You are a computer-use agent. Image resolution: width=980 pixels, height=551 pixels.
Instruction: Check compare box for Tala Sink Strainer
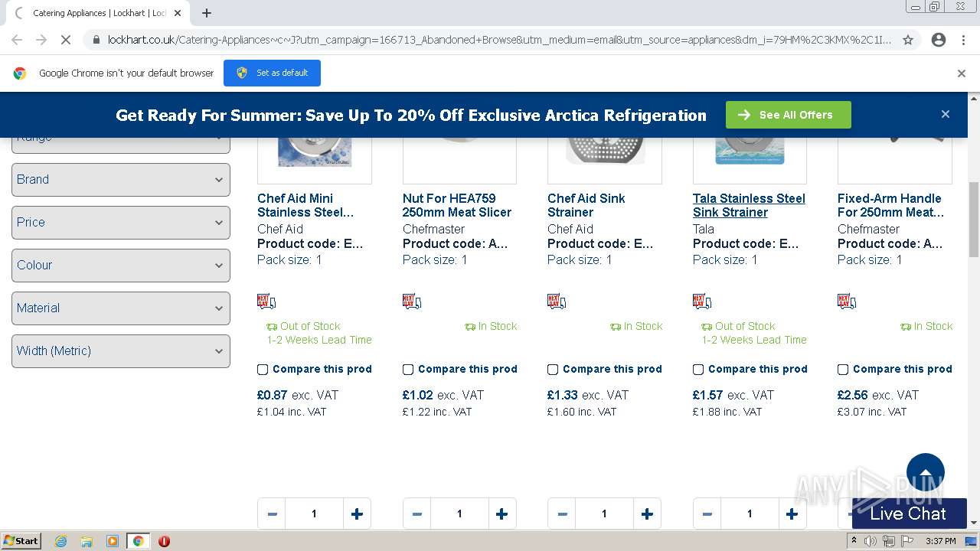pos(698,370)
